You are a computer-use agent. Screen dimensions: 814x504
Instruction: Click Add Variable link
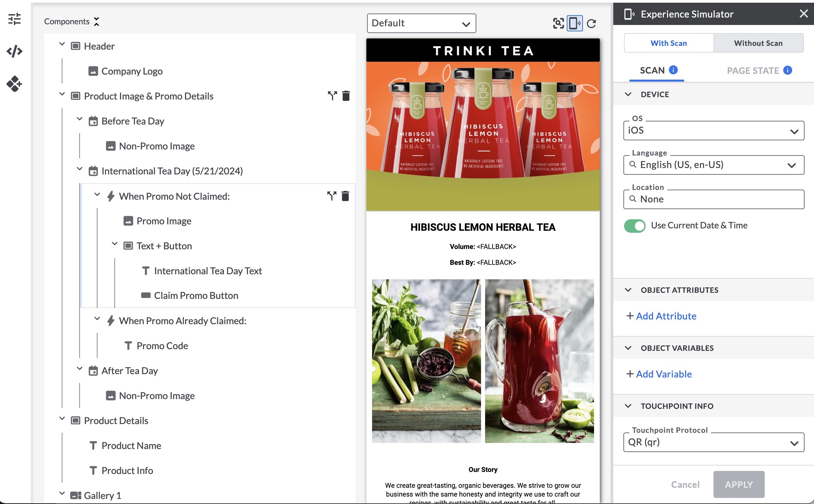tap(659, 374)
